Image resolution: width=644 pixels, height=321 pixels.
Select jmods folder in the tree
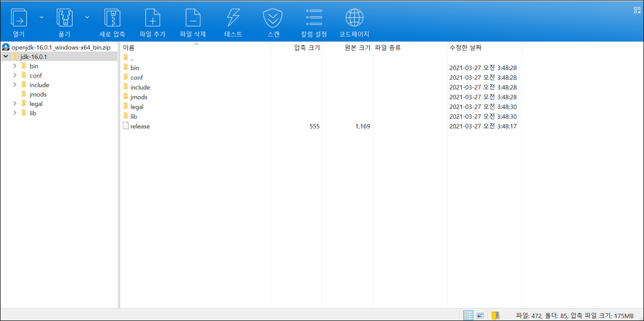click(38, 94)
